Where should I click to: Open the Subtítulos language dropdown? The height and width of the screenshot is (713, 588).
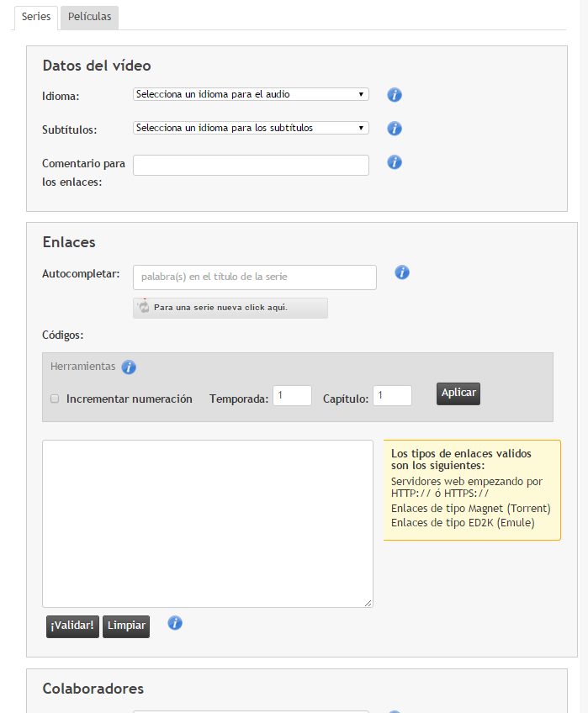pos(251,128)
